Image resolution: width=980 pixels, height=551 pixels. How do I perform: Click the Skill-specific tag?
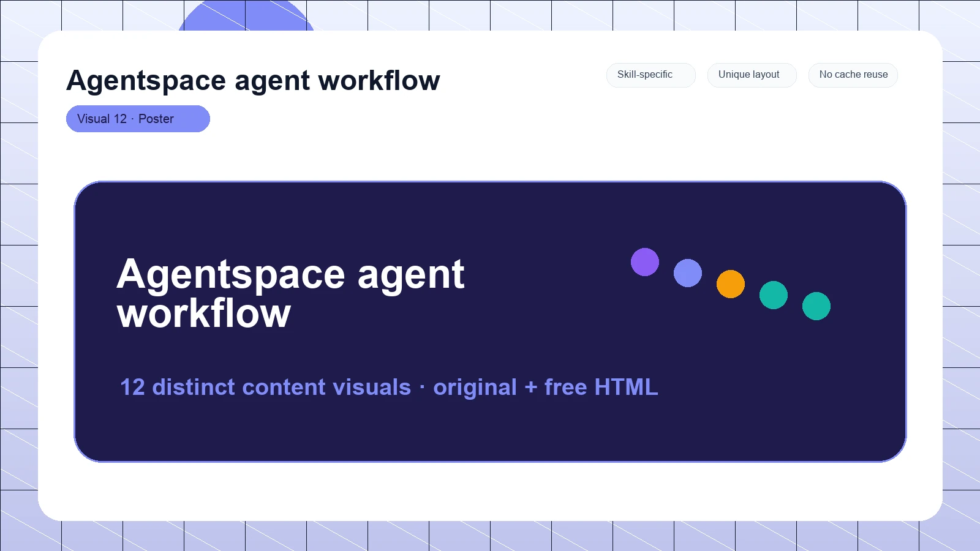[x=650, y=75]
